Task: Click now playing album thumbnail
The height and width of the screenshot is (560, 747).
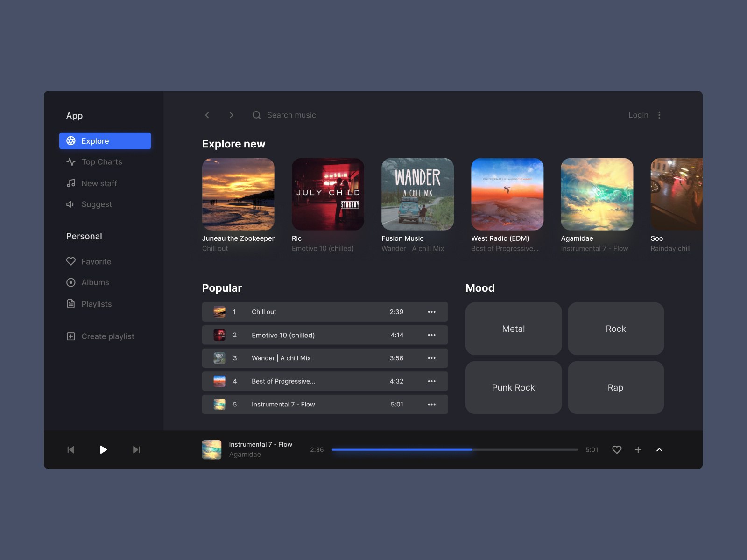Action: pyautogui.click(x=212, y=450)
